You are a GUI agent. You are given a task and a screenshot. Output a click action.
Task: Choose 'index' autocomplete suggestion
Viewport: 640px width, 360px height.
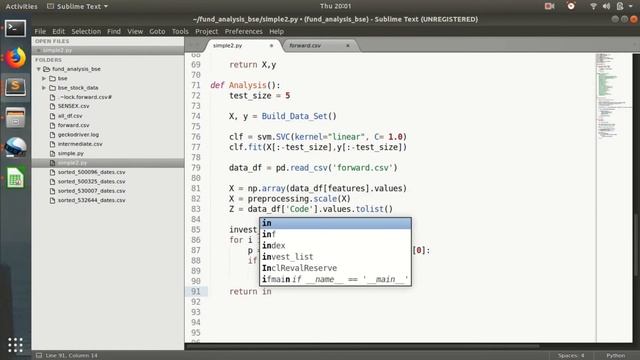pyautogui.click(x=335, y=246)
